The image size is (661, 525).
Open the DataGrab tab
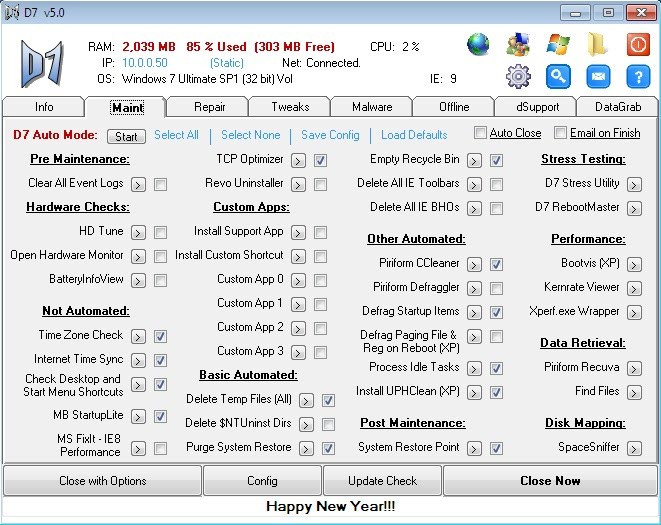(618, 107)
